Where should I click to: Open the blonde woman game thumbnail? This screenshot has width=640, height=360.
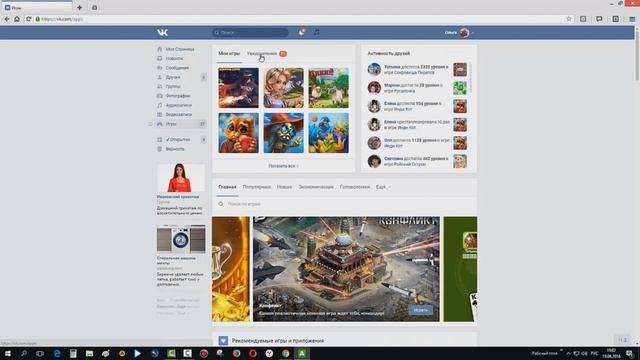284,88
